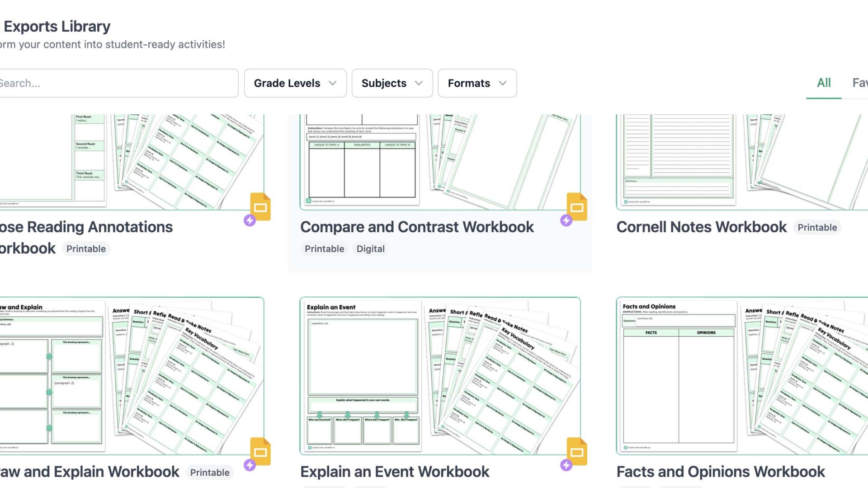This screenshot has height=488, width=868.
Task: Click inside the Search field
Action: coord(118,83)
